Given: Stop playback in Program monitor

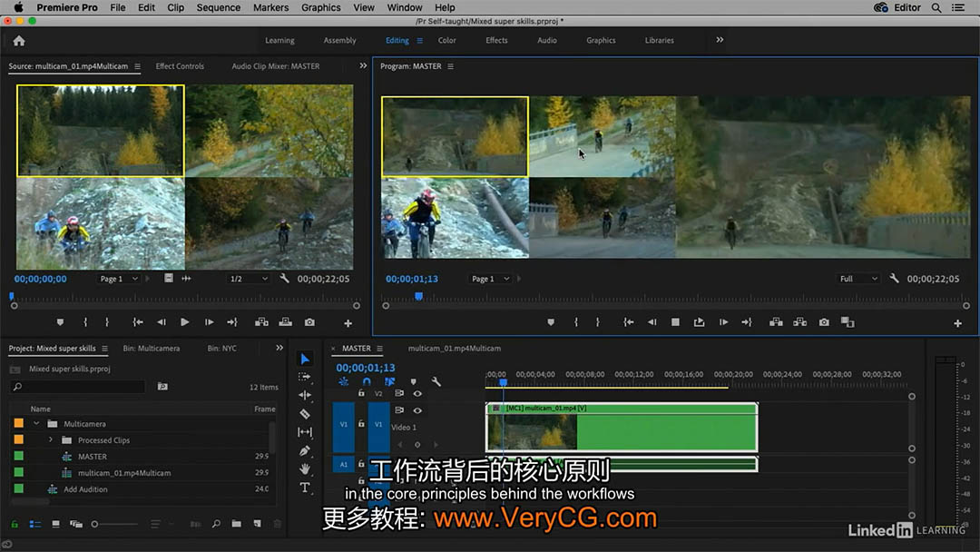Looking at the screenshot, I should pos(675,322).
